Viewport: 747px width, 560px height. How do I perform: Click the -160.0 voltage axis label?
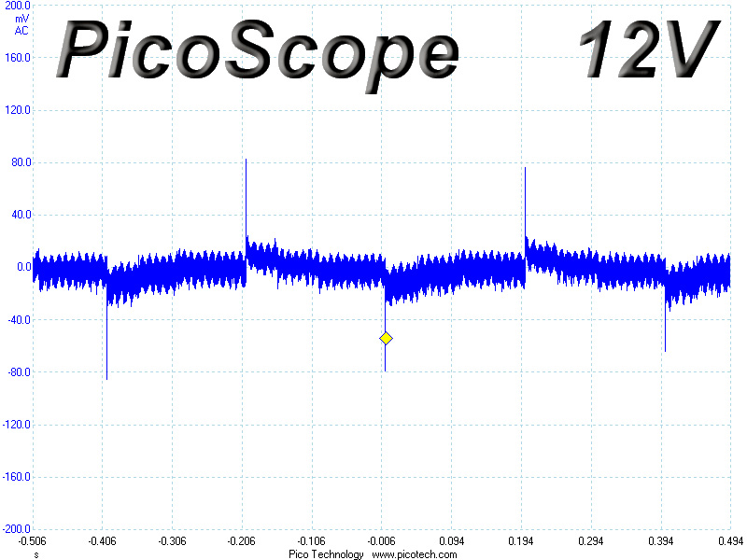coord(17,477)
